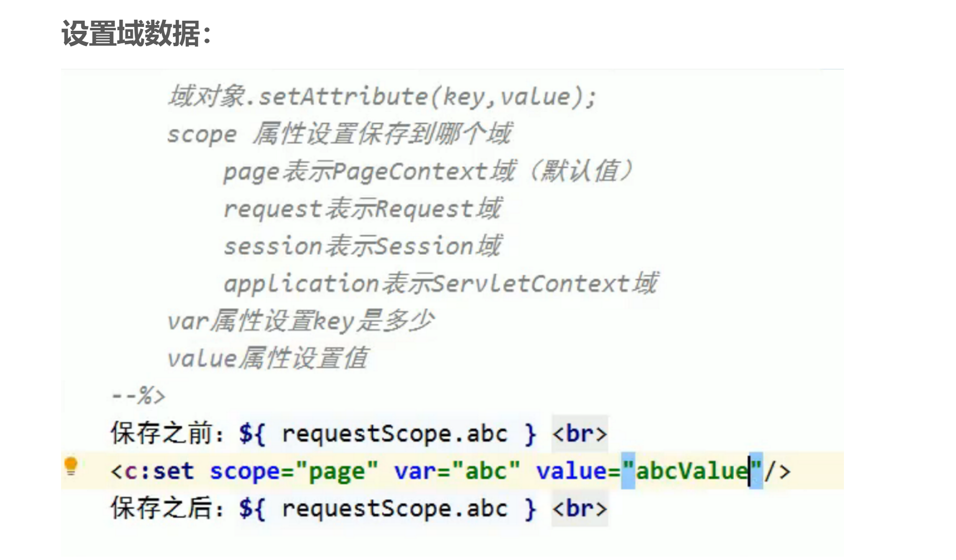Click the var属性设置key是多少 comment line
The width and height of the screenshot is (956, 560).
[x=300, y=321]
